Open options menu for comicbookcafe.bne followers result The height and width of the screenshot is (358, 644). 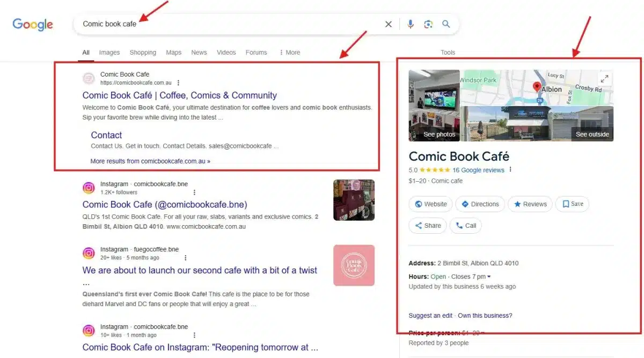[194, 192]
